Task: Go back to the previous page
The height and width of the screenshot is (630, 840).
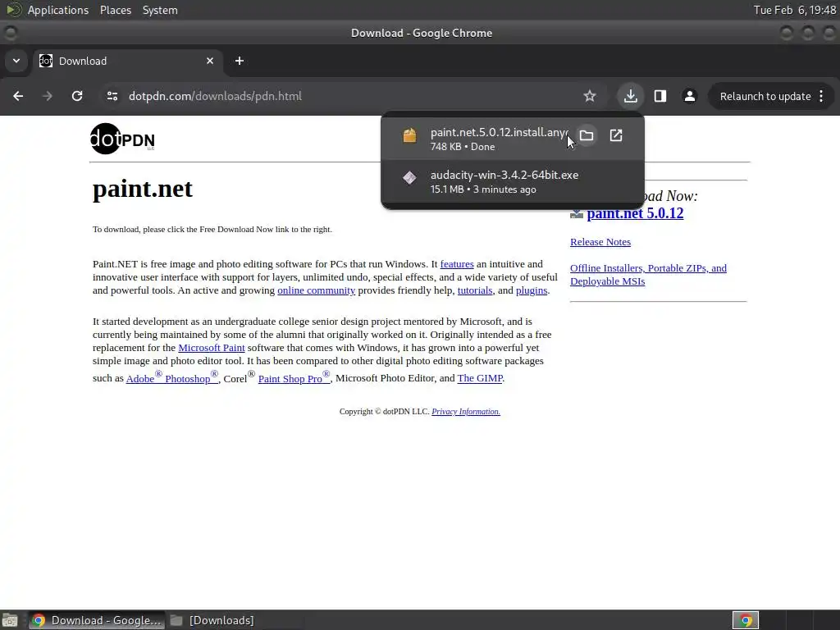Action: pyautogui.click(x=18, y=96)
